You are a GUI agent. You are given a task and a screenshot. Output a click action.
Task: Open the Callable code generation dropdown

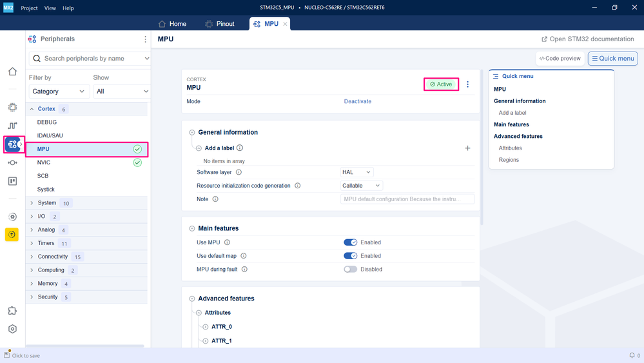tap(362, 186)
